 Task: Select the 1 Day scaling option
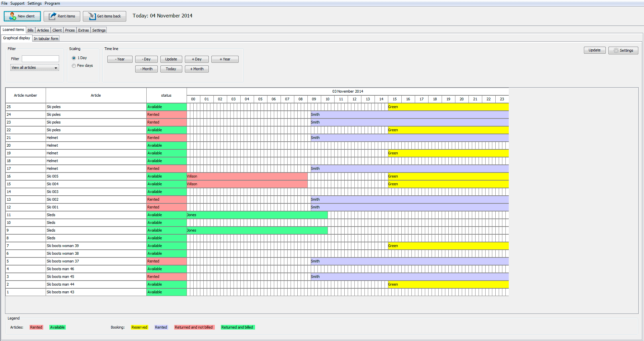click(74, 58)
